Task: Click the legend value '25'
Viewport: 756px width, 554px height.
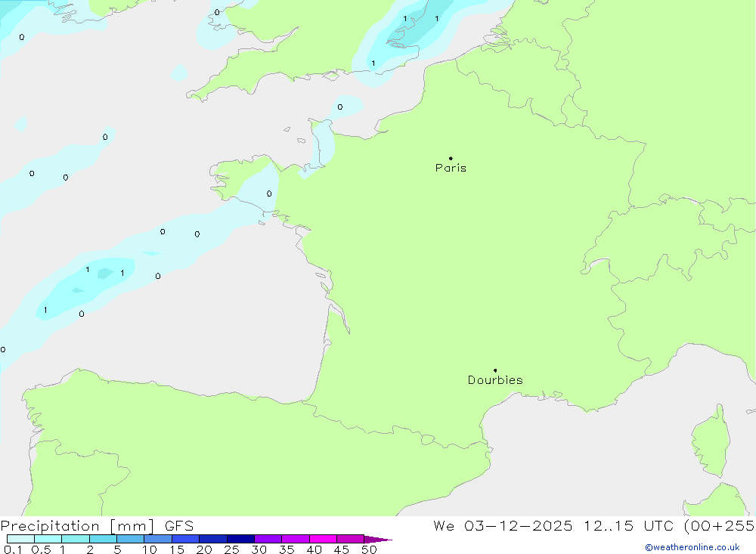Action: coord(232,549)
